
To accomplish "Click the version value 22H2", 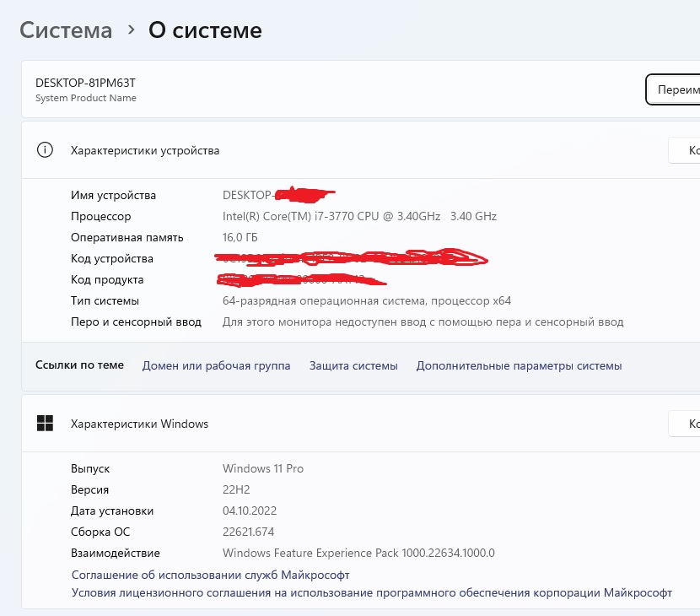I will tap(236, 489).
